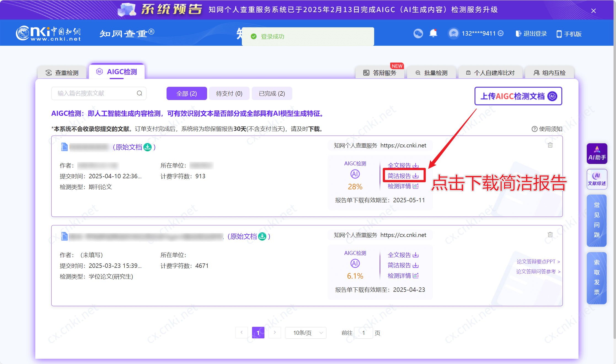616x364 pixels.
Task: Filter by 已完成 (2)
Action: click(x=272, y=93)
